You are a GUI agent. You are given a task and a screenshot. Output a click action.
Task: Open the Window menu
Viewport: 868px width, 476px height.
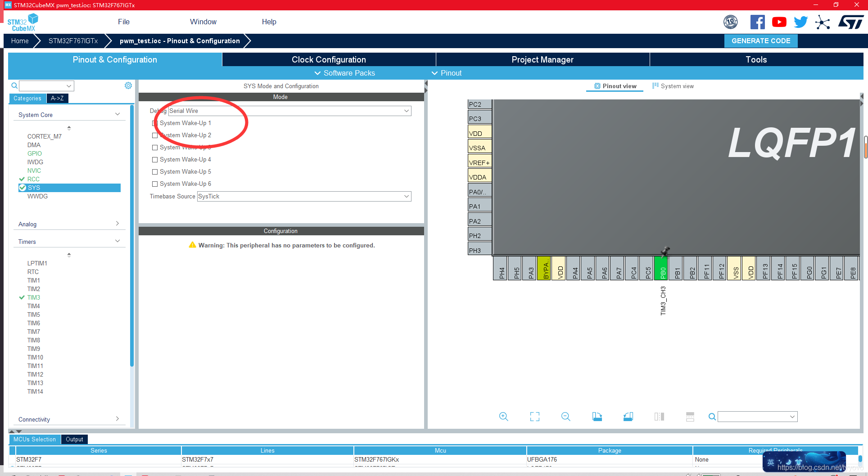click(x=203, y=22)
